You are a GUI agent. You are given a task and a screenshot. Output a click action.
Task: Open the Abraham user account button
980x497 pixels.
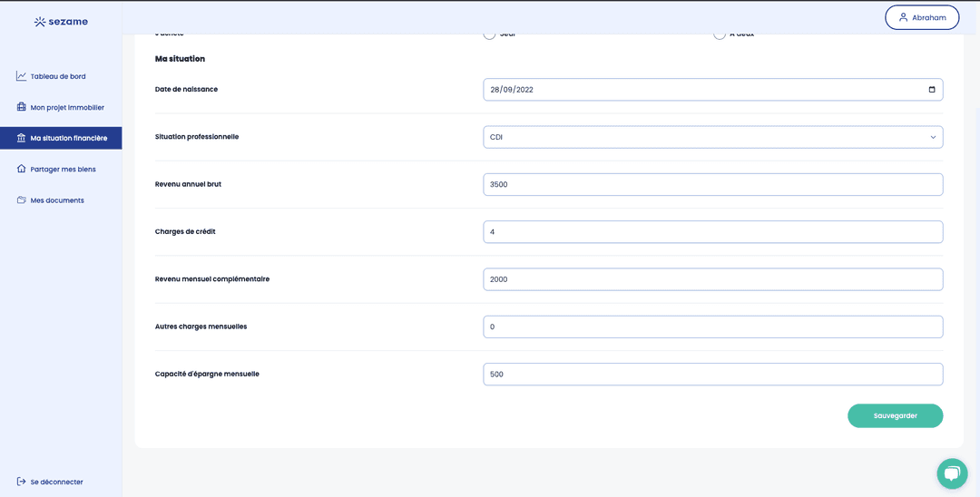pos(922,17)
